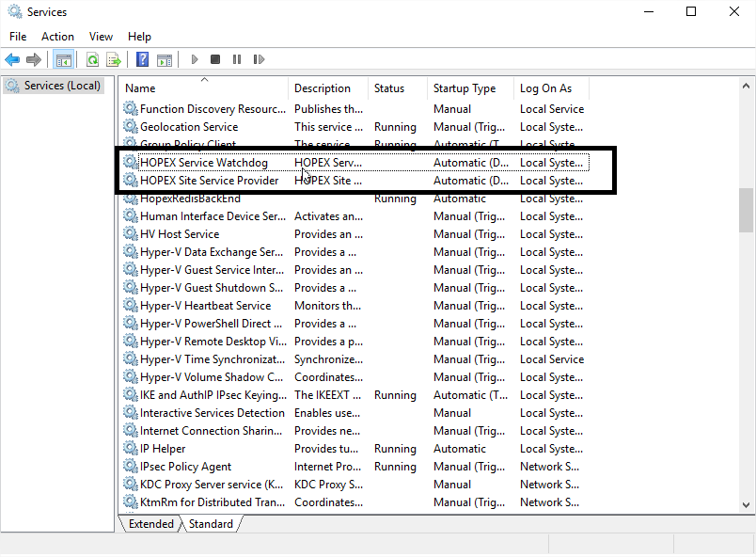756x557 pixels.
Task: Toggle the Show/Hide Action Pane icon
Action: click(x=165, y=59)
